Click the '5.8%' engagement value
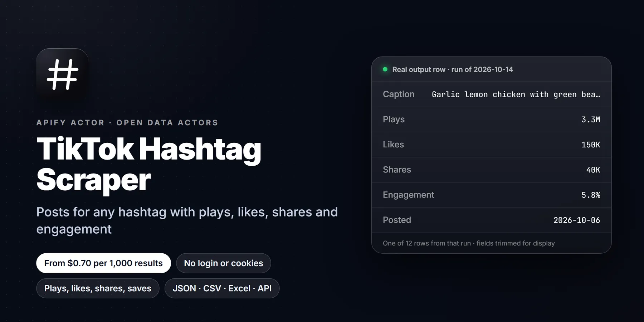The image size is (644, 322). 591,195
